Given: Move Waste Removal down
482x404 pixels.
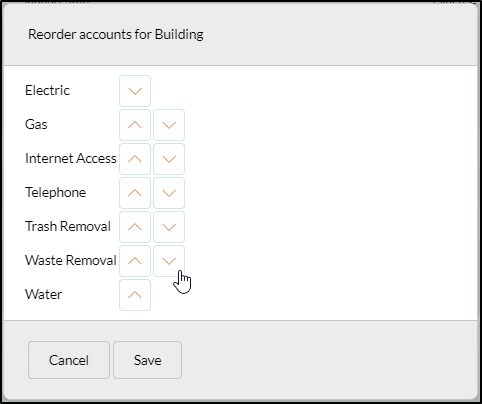Looking at the screenshot, I should tap(169, 261).
